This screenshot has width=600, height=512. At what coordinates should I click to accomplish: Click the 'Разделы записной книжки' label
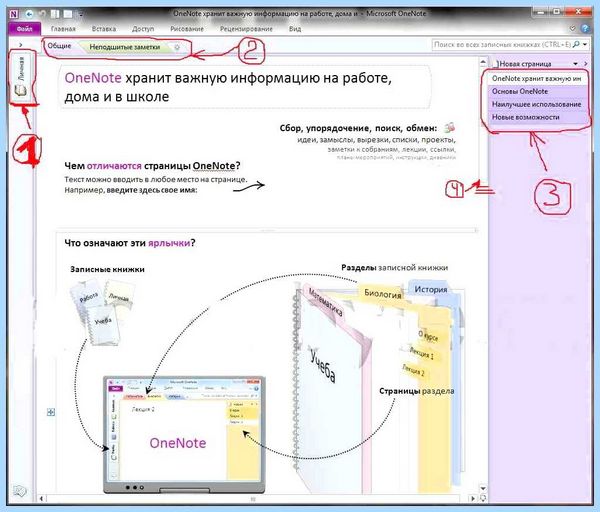click(395, 268)
